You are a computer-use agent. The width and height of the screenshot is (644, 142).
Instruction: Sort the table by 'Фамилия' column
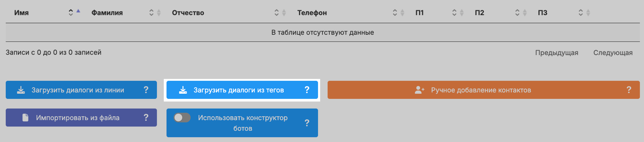pyautogui.click(x=107, y=13)
